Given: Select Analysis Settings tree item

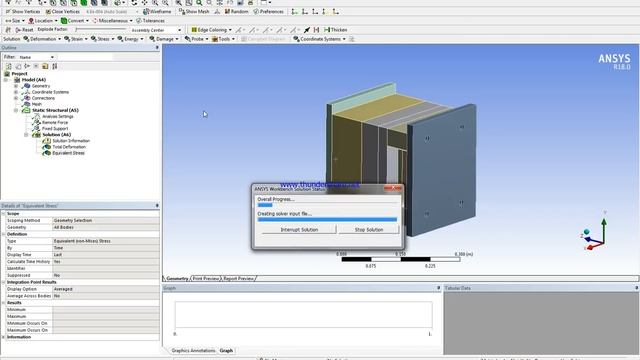Looking at the screenshot, I should [x=58, y=117].
